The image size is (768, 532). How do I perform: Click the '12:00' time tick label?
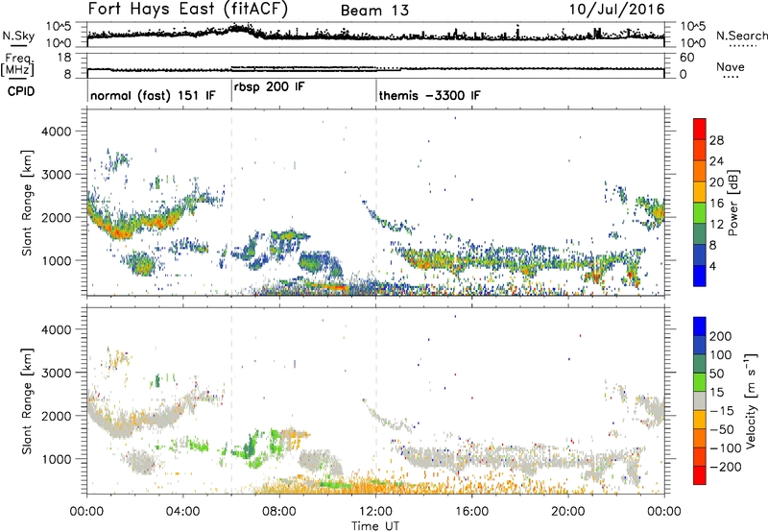[375, 512]
